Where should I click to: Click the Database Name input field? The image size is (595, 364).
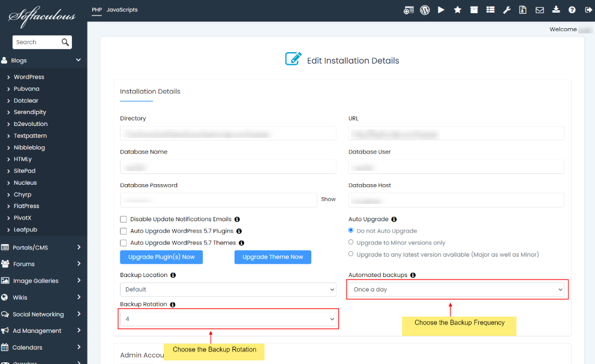tap(228, 167)
